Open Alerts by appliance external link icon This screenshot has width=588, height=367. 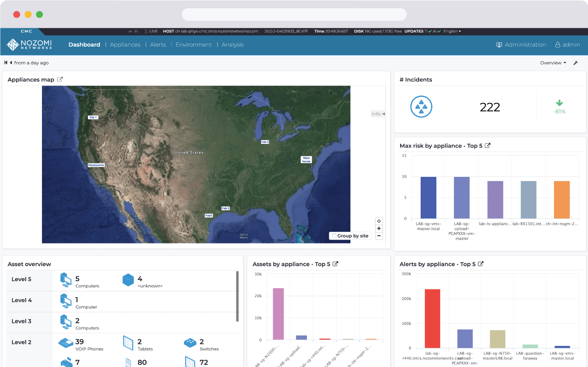point(481,264)
